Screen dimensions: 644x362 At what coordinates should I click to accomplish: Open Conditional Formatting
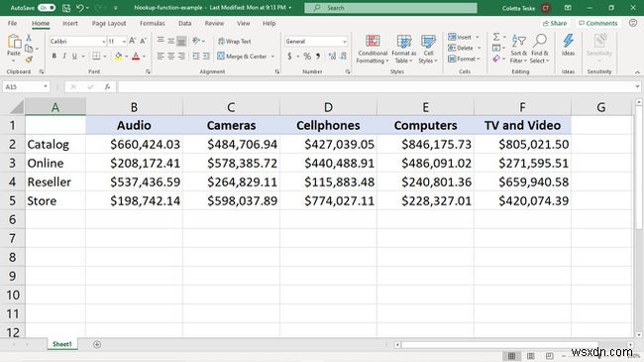point(373,49)
